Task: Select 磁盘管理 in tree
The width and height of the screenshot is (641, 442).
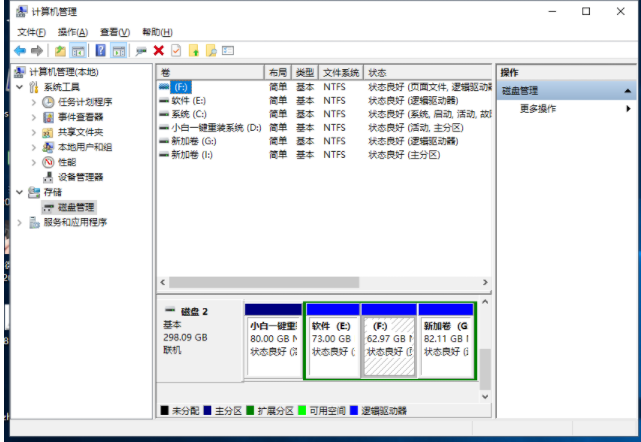Action: click(x=76, y=207)
